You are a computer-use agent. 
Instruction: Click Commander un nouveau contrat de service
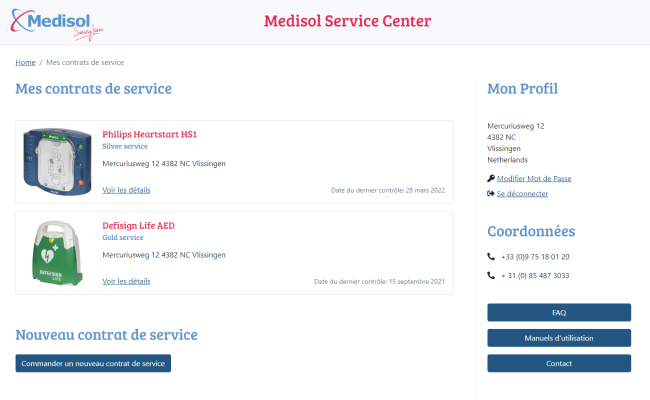pyautogui.click(x=93, y=363)
